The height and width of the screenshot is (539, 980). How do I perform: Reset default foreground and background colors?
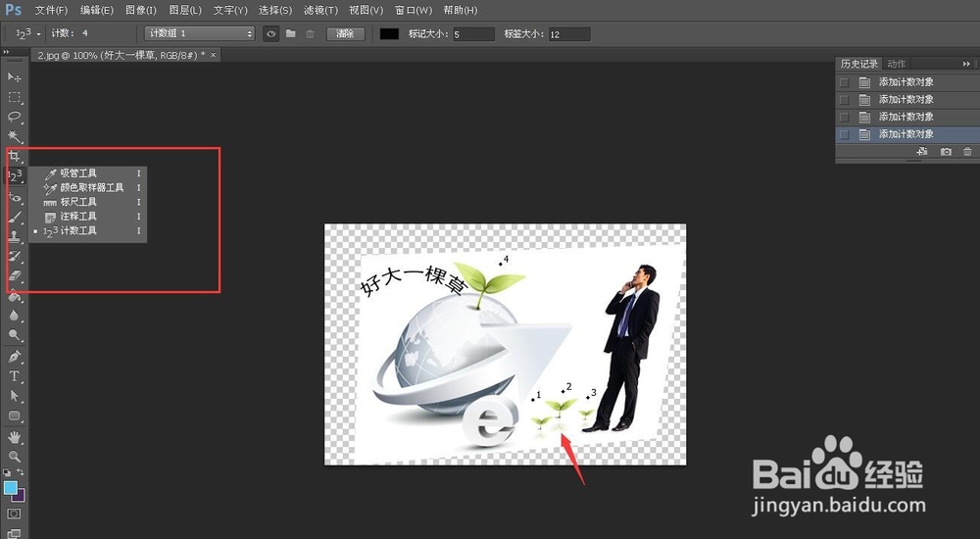point(7,472)
